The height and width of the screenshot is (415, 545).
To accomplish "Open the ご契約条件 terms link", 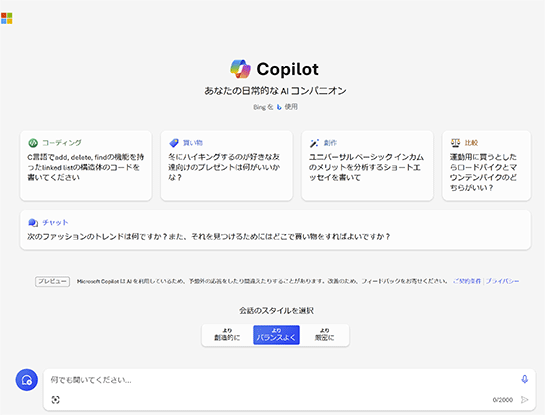I will click(x=467, y=281).
